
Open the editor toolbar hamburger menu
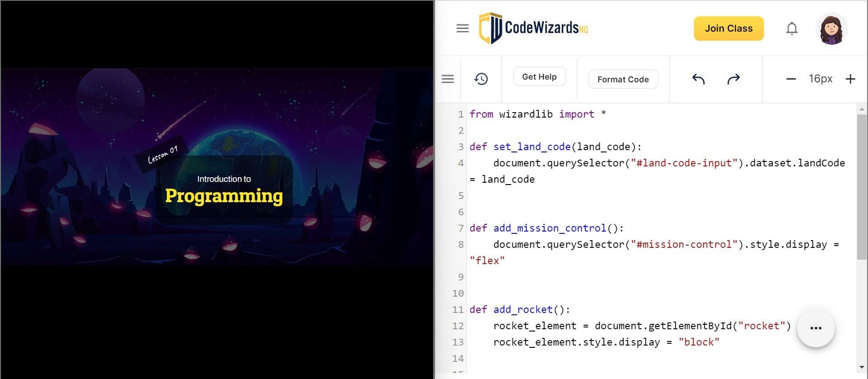tap(448, 79)
